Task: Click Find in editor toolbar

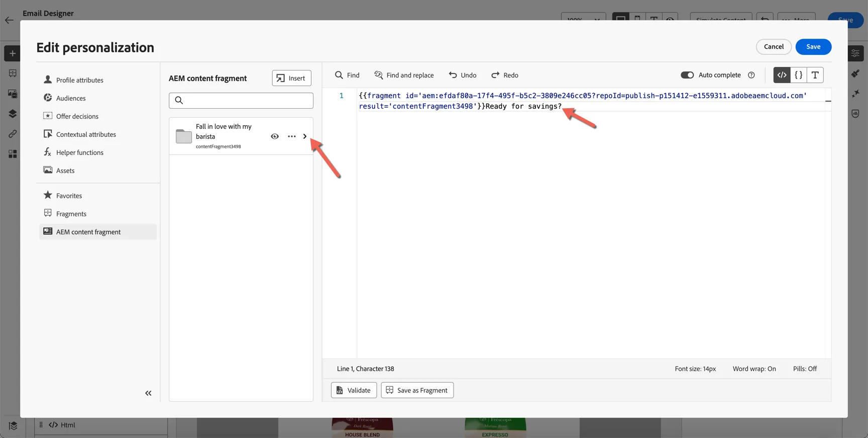Action: [x=347, y=75]
